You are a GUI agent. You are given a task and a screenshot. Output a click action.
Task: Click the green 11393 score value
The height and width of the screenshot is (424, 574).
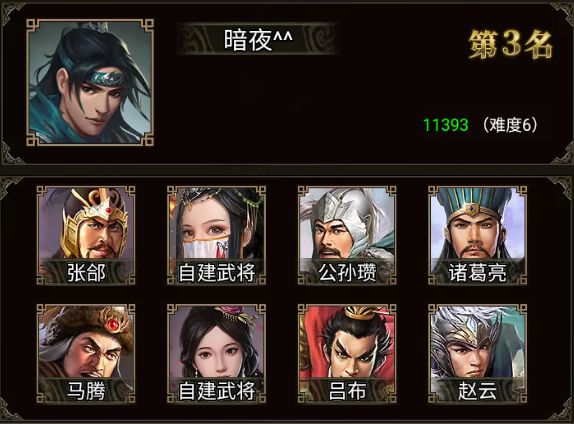pyautogui.click(x=446, y=125)
